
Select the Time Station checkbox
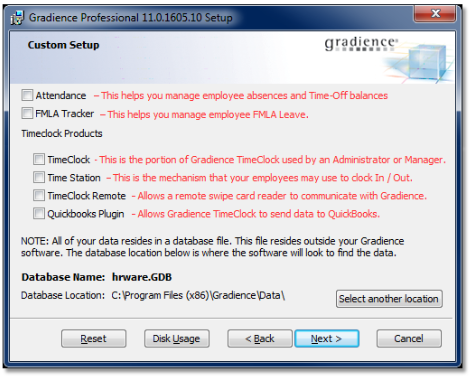tap(39, 177)
